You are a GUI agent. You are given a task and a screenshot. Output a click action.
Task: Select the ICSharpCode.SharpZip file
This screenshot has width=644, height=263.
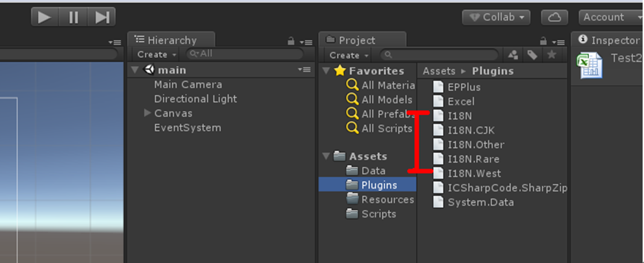pos(500,188)
